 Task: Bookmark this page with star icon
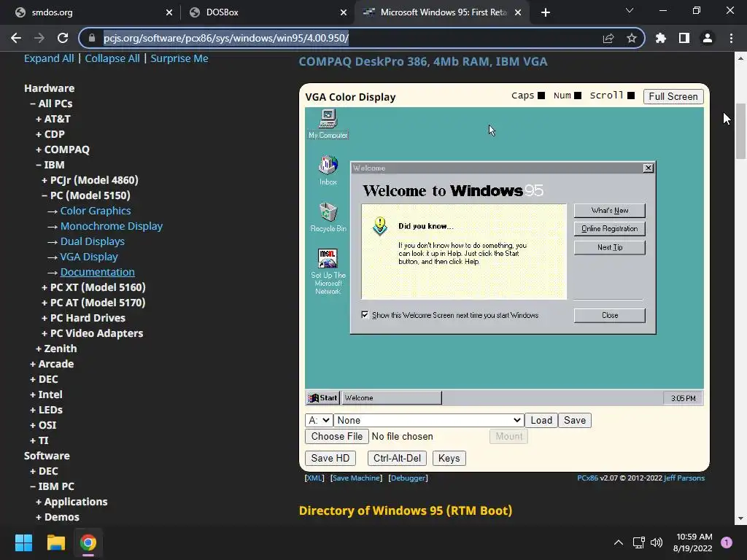click(x=631, y=38)
